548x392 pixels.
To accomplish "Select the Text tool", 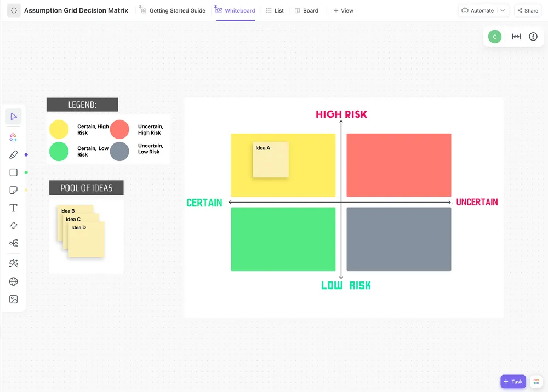I will [13, 207].
